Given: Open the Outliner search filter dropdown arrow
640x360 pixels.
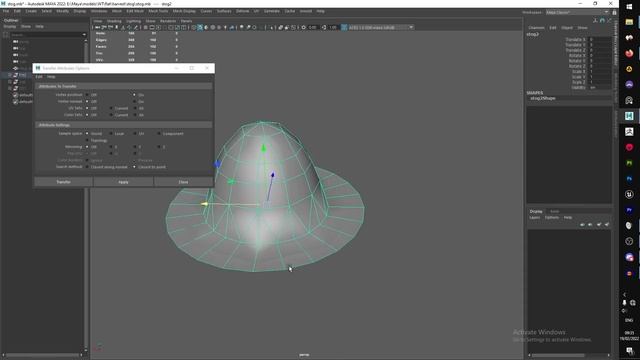Looking at the screenshot, I should (x=84, y=35).
